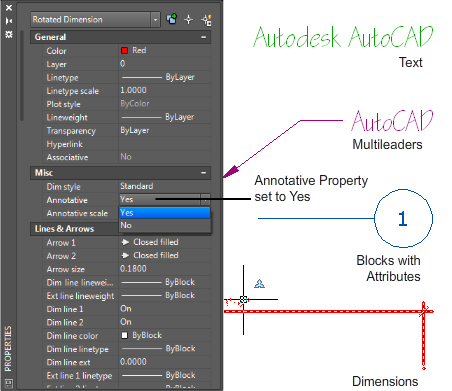Select the magenta AutoCAD multileader text
This screenshot has width=452, height=391.
pos(392,121)
